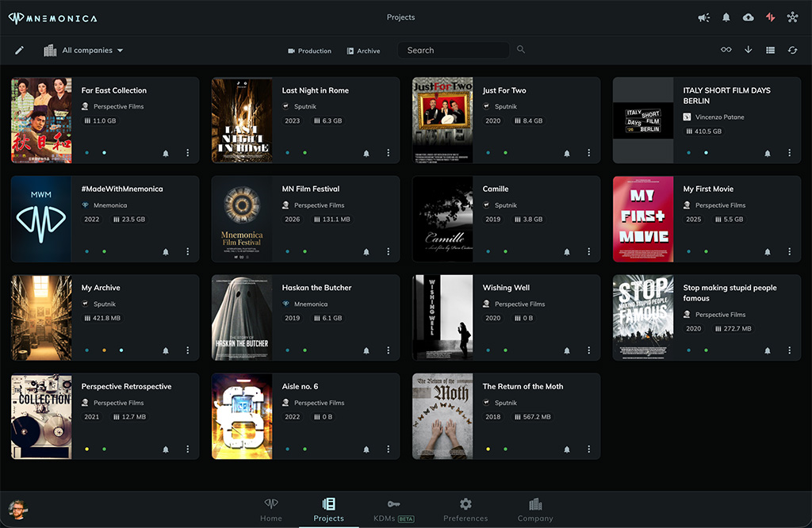Click the Archive filter button
Image resolution: width=812 pixels, height=528 pixels.
pos(363,51)
